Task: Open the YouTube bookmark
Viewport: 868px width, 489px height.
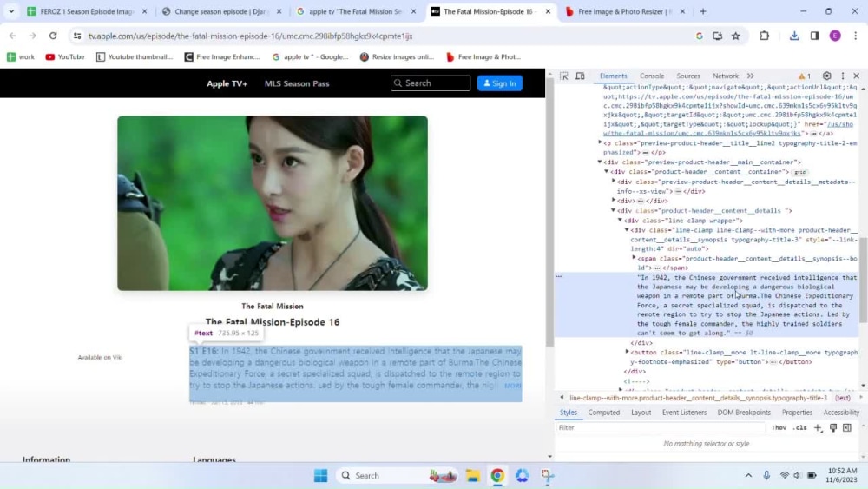Action: point(65,56)
